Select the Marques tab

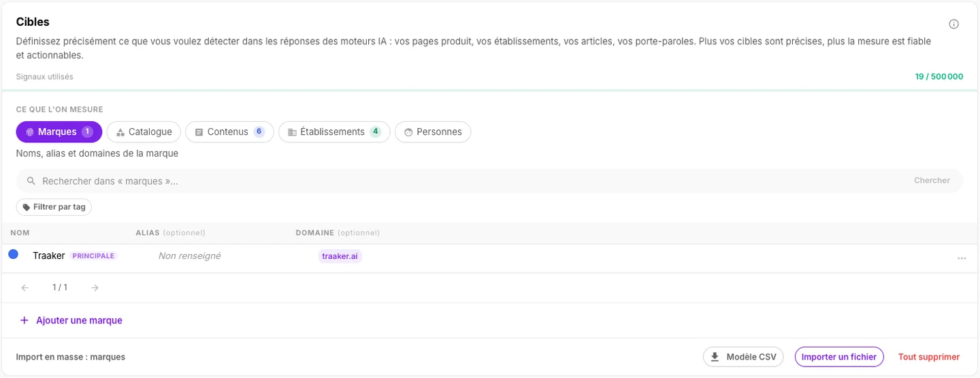coord(59,131)
